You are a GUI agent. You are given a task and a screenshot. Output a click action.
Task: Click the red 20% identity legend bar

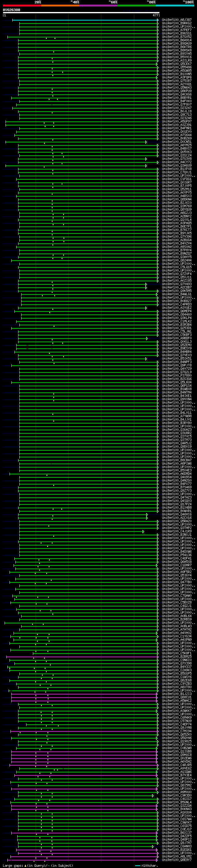(22, 6)
